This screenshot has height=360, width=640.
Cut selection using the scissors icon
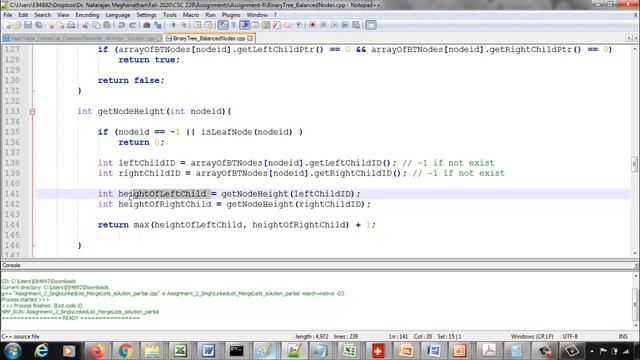click(85, 25)
